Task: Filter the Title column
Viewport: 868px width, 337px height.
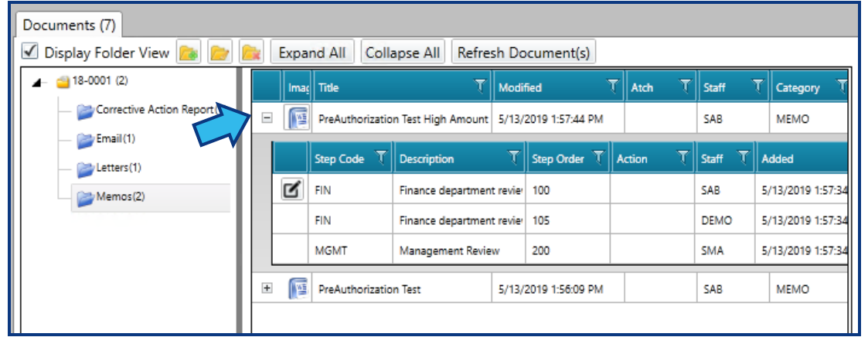Action: [x=479, y=87]
